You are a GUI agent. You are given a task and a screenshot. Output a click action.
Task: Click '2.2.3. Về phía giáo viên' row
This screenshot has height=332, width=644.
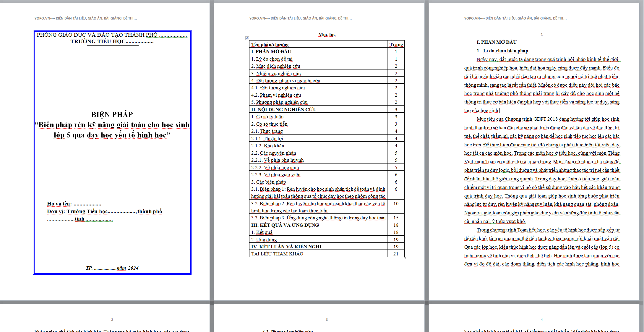[x=327, y=174]
